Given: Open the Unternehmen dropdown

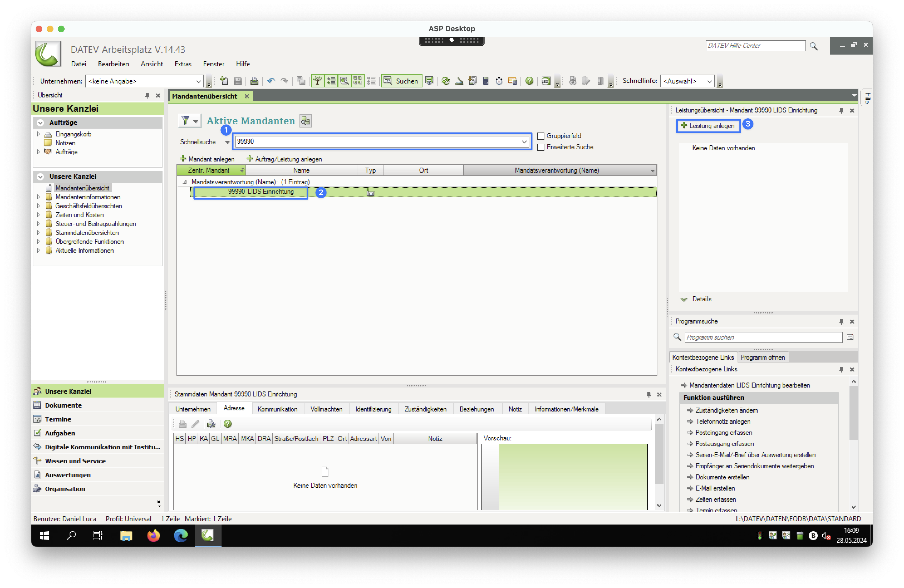Looking at the screenshot, I should (198, 81).
